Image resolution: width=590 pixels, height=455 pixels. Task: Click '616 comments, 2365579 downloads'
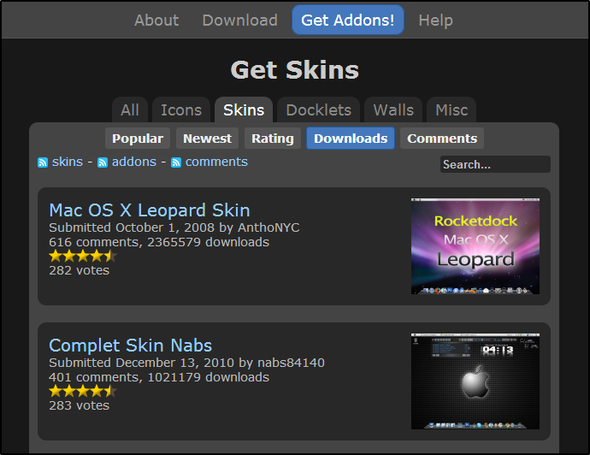[x=159, y=242]
